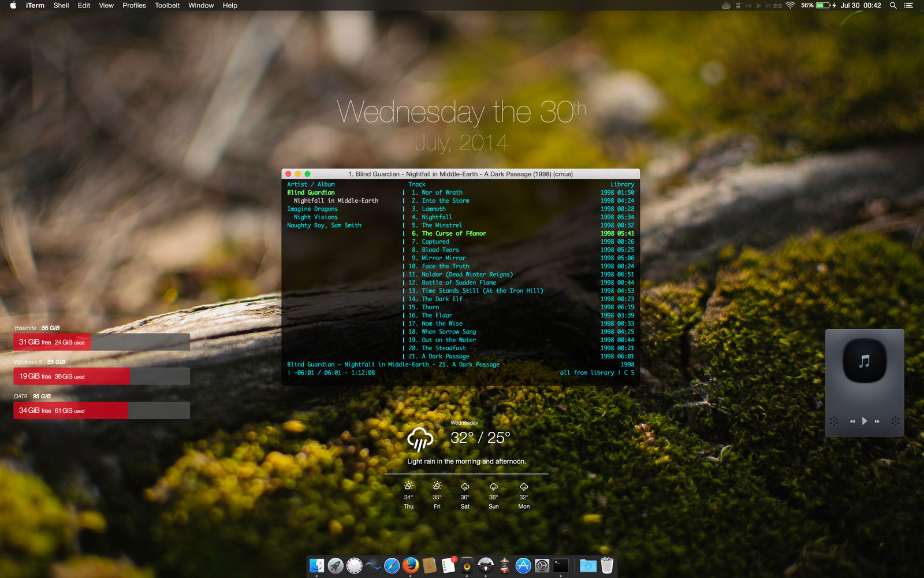This screenshot has width=924, height=578.
Task: Click today's rain cloud weather icon
Action: (x=420, y=439)
